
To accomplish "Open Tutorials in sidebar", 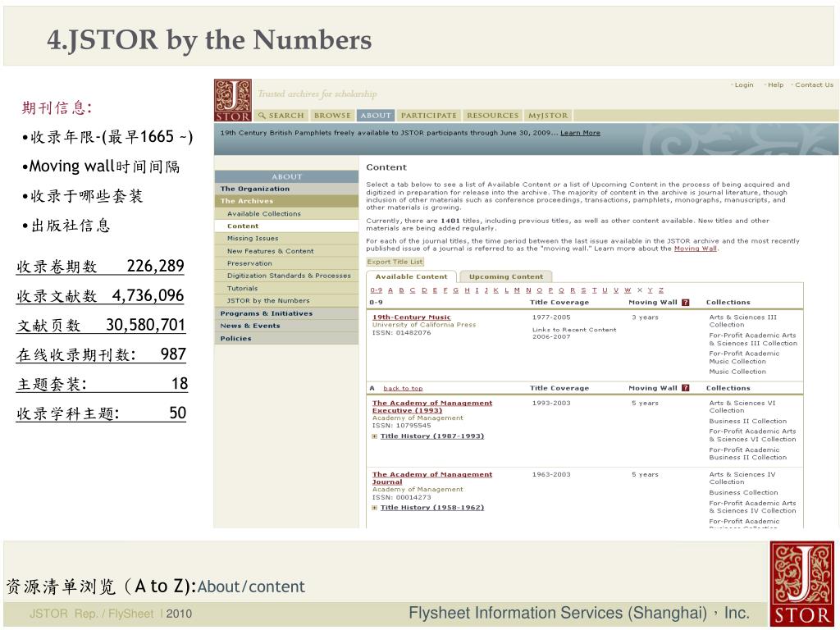I will click(x=286, y=288).
